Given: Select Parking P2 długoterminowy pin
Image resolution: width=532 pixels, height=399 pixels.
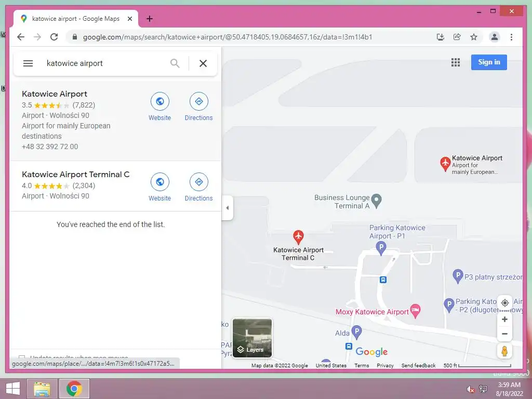Looking at the screenshot, I should click(x=449, y=305).
